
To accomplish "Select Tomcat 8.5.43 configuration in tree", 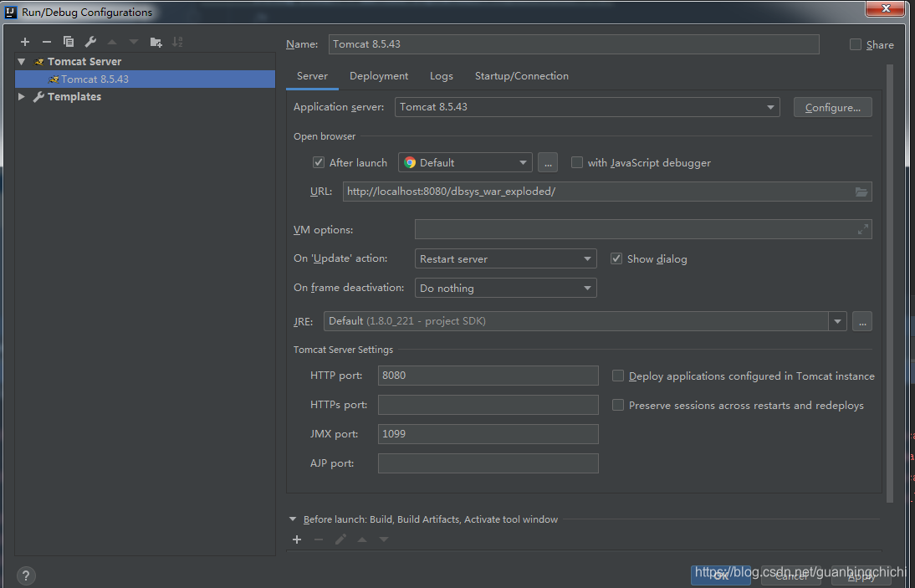I will pyautogui.click(x=145, y=79).
